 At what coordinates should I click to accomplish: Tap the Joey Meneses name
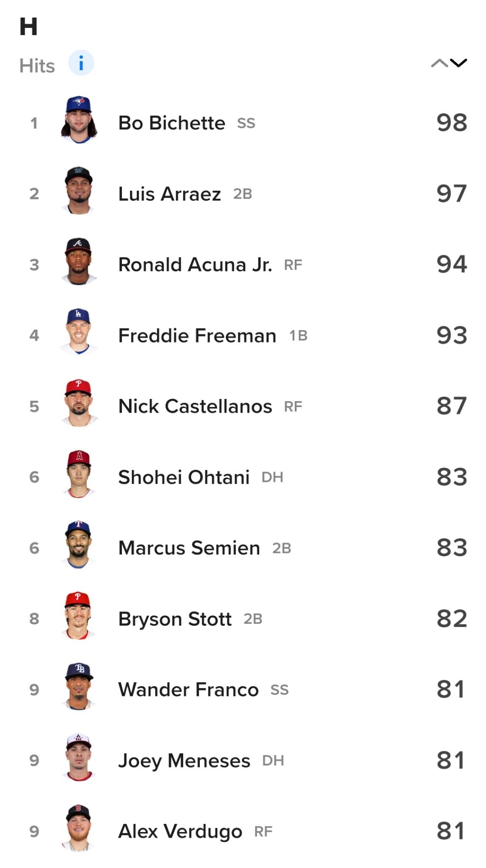184,760
